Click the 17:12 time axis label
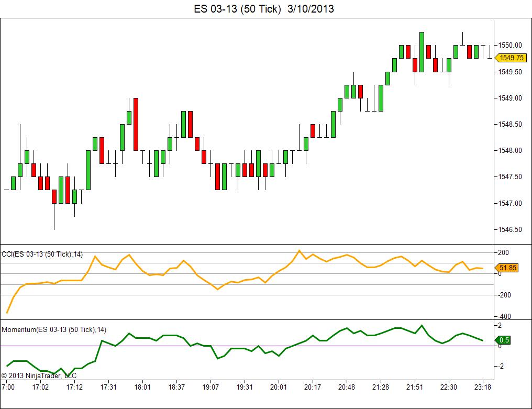The image size is (532, 409). [x=74, y=388]
